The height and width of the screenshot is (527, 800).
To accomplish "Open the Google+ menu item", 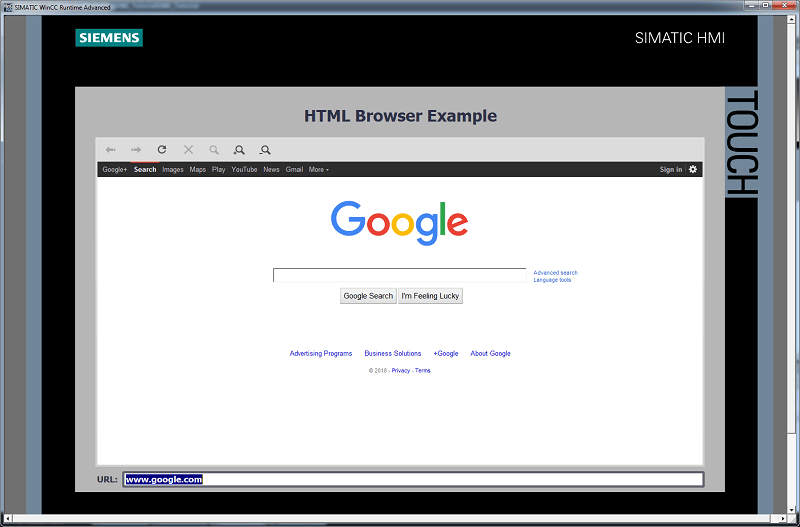I will click(x=115, y=169).
